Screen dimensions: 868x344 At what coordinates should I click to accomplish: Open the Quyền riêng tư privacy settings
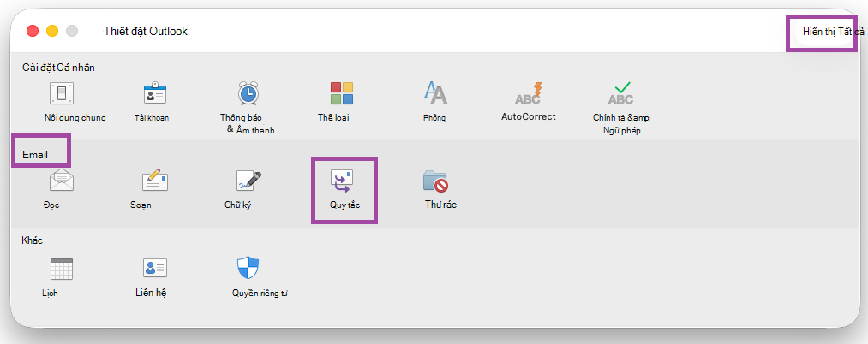pos(248,269)
